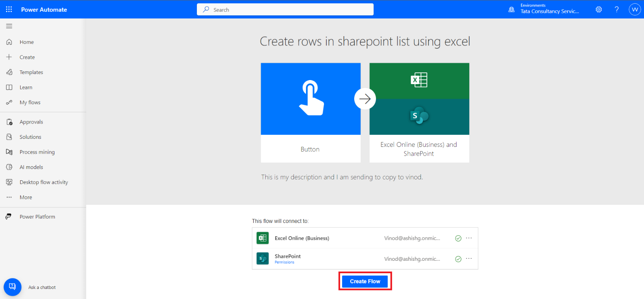Navigate to Approvals page
644x299 pixels.
(x=31, y=122)
